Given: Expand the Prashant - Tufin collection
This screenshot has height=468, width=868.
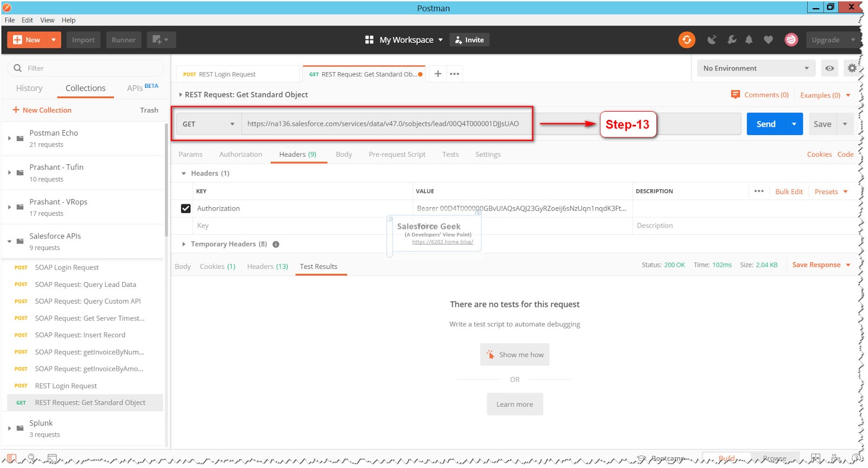Looking at the screenshot, I should pyautogui.click(x=9, y=172).
